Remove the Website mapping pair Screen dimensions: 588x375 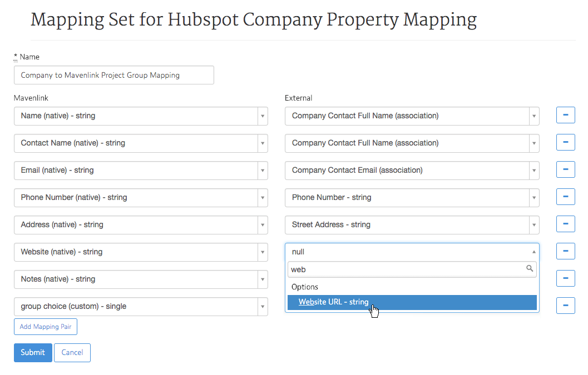pyautogui.click(x=566, y=251)
